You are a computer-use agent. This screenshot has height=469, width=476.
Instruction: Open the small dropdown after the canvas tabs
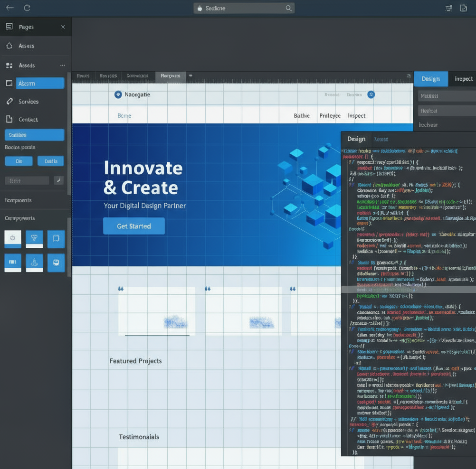click(x=190, y=75)
